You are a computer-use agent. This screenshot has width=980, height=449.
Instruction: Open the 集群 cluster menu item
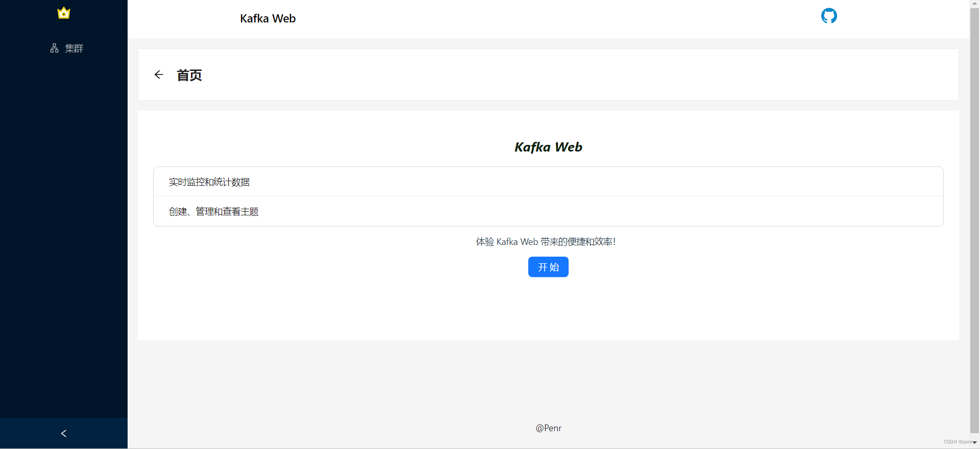click(64, 48)
